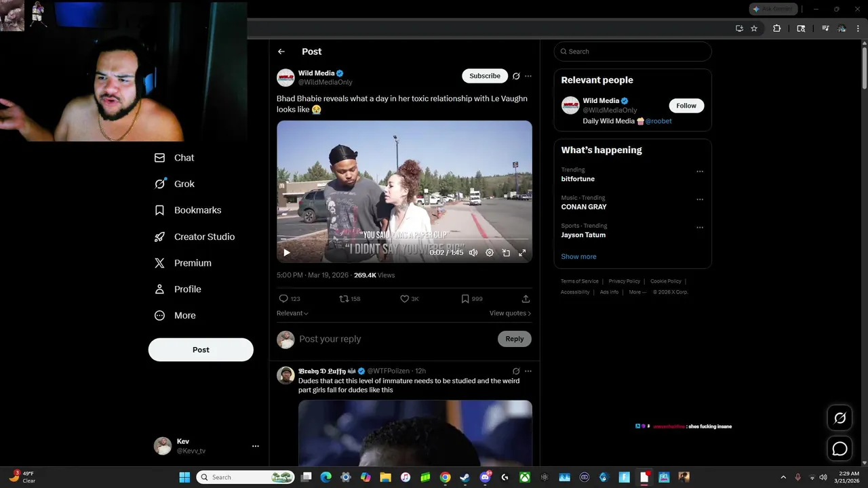Open Creator Studio in the sidebar
Viewport: 868px width, 488px height.
pyautogui.click(x=195, y=237)
